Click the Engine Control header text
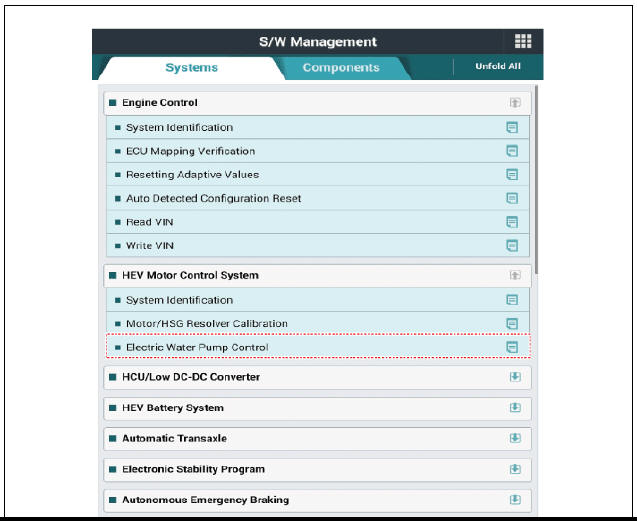Screen dimensions: 637x521 click(x=160, y=103)
